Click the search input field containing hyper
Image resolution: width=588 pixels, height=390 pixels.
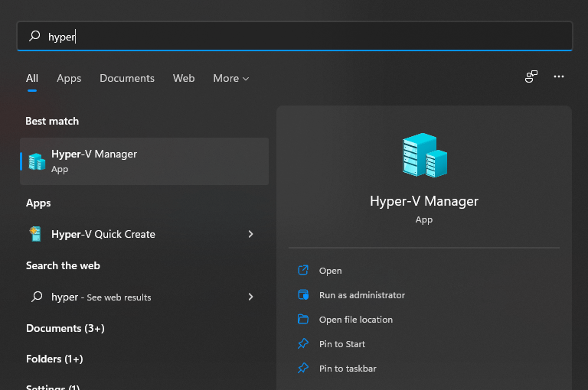click(295, 36)
